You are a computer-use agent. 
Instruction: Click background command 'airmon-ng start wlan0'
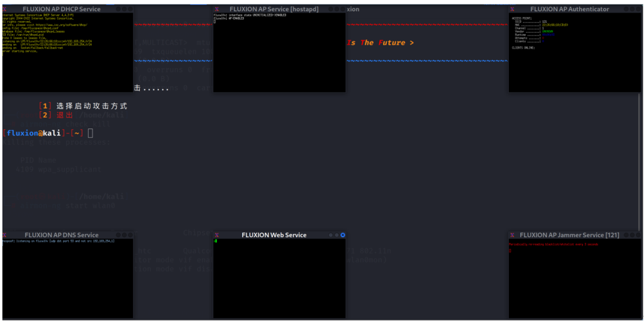point(68,206)
